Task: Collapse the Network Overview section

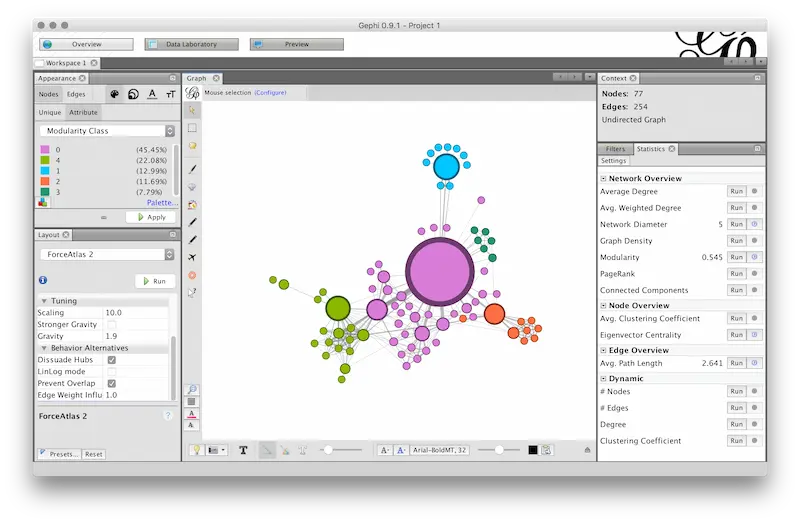Action: 604,179
